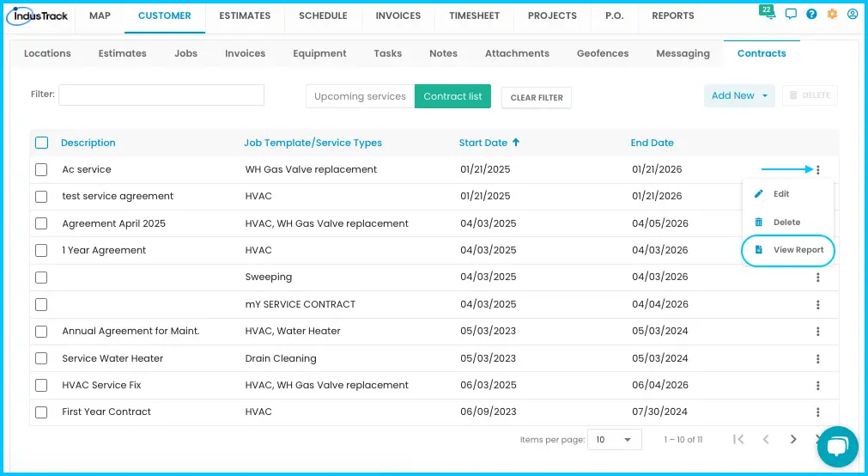Select Edit in the context menu

[788, 194]
